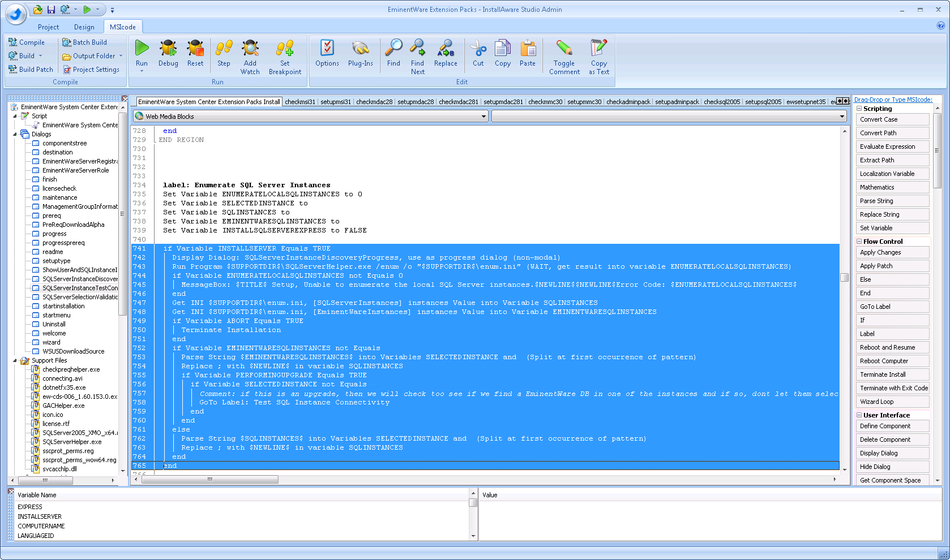Run the installer with the green Run icon
This screenshot has height=560, width=950.
[142, 55]
